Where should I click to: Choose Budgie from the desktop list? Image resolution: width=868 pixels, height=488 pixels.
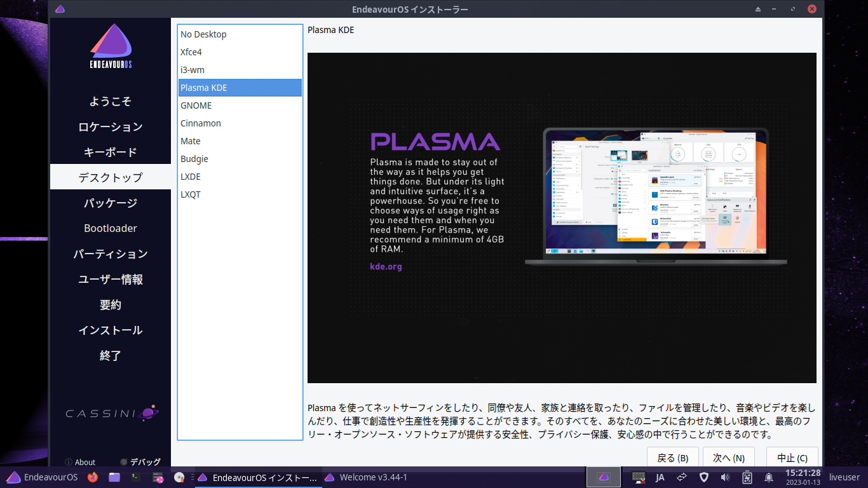point(240,159)
